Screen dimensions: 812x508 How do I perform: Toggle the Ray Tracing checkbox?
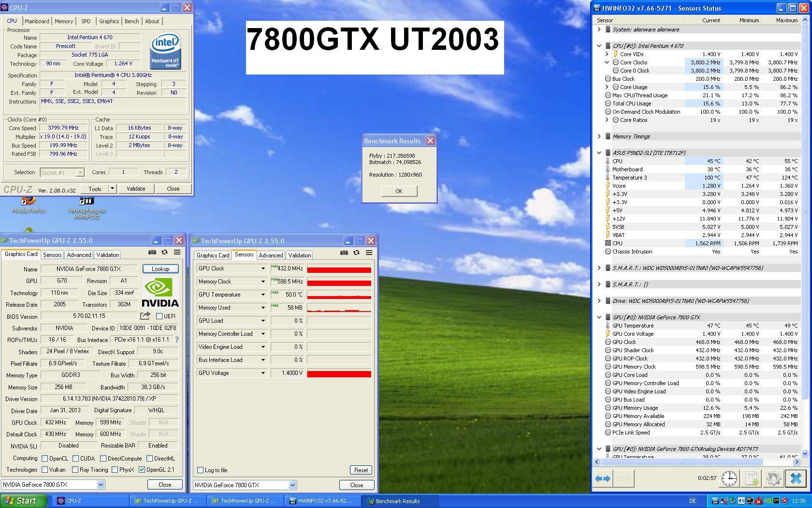(x=75, y=469)
